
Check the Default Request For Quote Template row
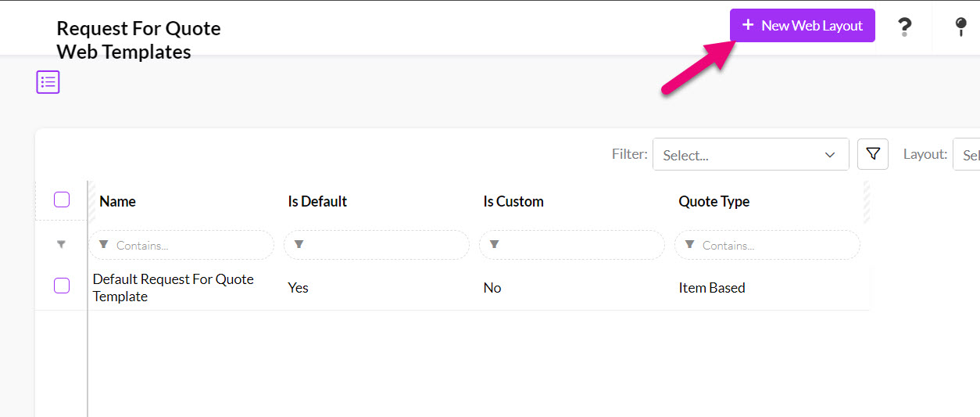[62, 286]
